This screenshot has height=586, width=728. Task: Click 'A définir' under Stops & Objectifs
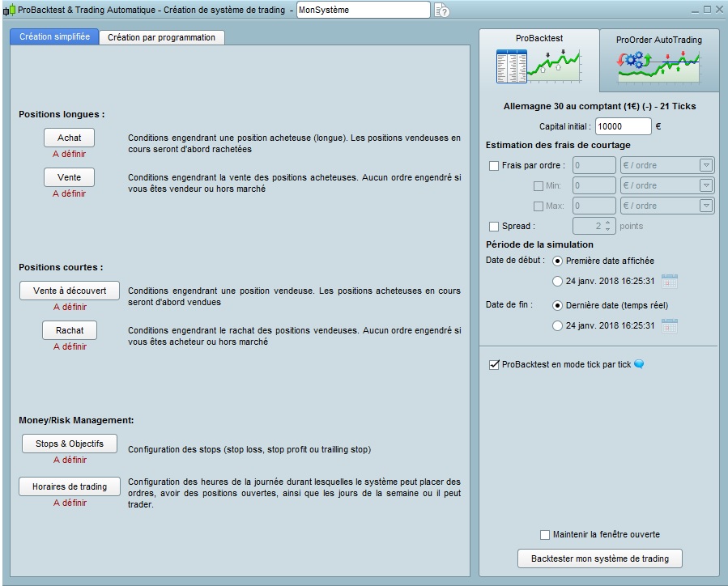click(70, 461)
